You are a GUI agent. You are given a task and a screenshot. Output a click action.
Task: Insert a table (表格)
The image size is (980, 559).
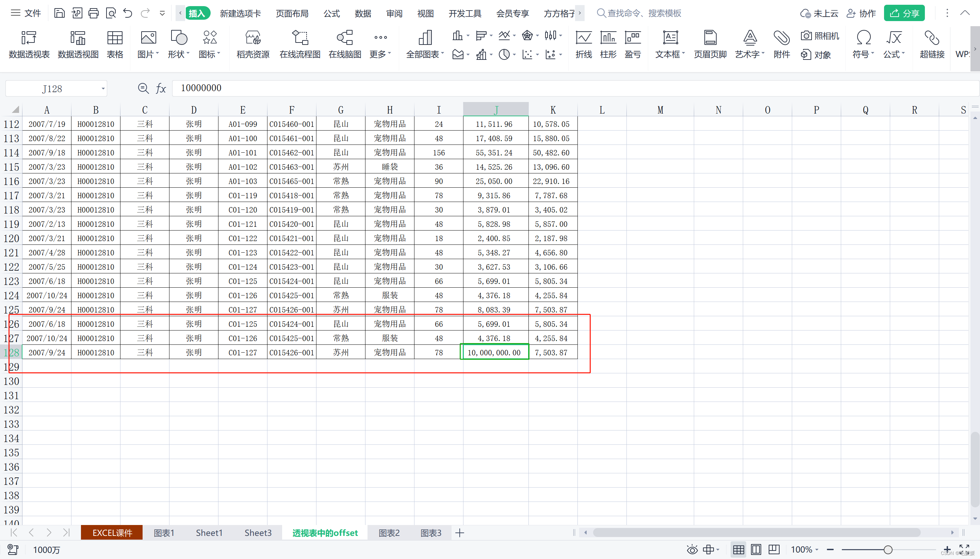115,45
